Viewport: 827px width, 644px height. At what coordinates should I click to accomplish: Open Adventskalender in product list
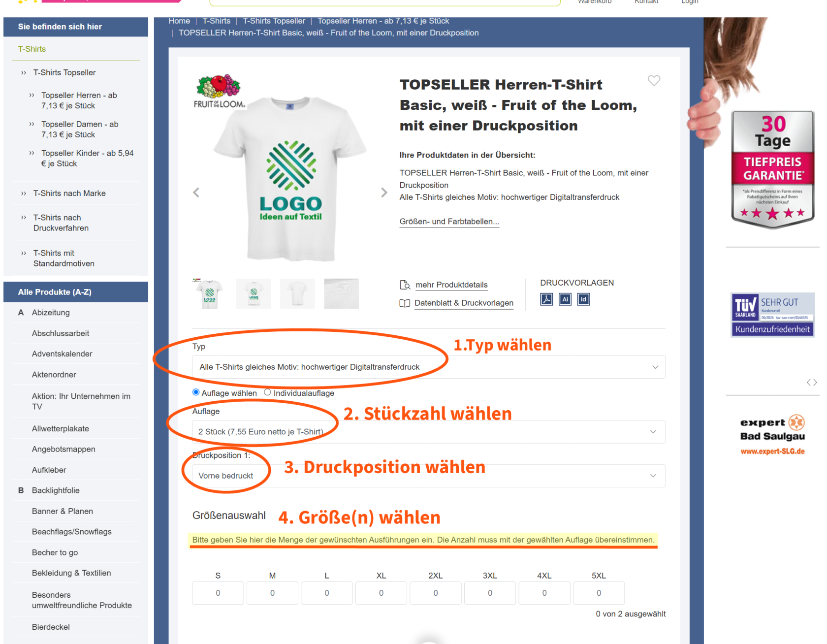pos(62,354)
